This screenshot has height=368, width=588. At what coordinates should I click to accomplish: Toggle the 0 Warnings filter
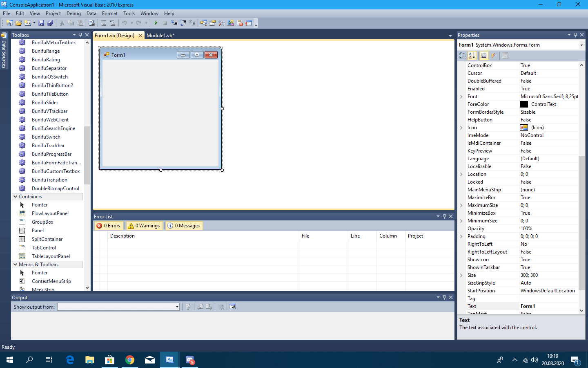pyautogui.click(x=144, y=226)
